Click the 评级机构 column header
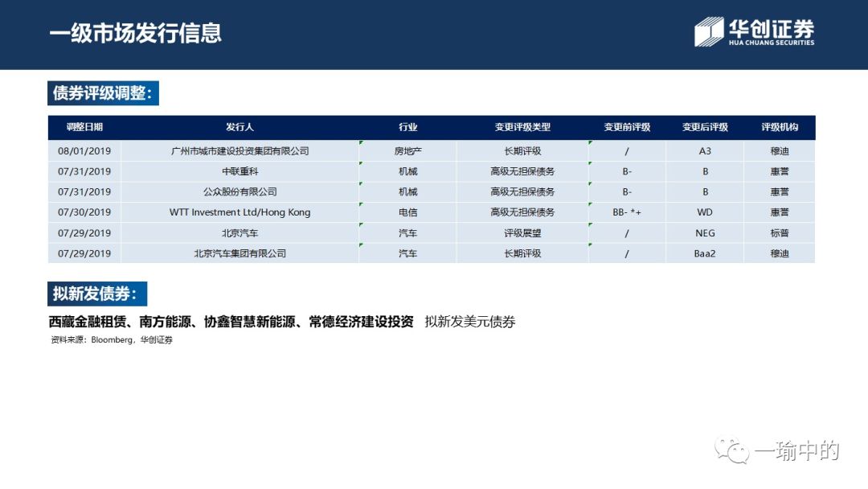The height and width of the screenshot is (489, 868). [x=780, y=127]
